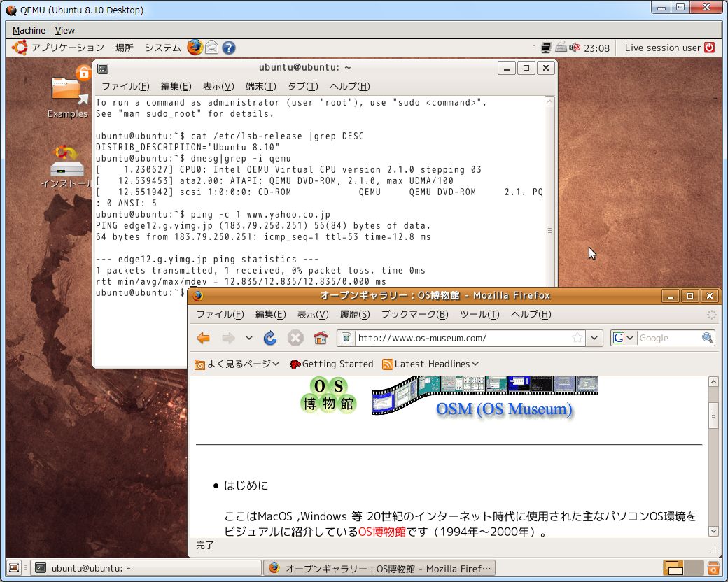Open Firefox 履歴(S) history menu
This screenshot has width=728, height=582.
[x=355, y=314]
